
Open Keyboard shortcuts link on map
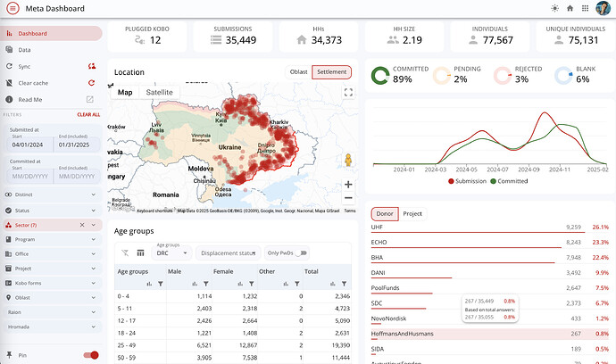tap(154, 211)
